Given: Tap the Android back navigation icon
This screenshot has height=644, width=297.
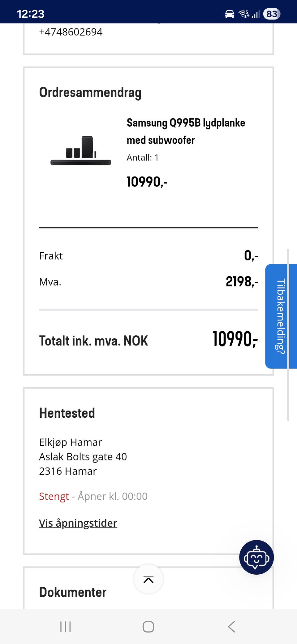Looking at the screenshot, I should click(231, 627).
